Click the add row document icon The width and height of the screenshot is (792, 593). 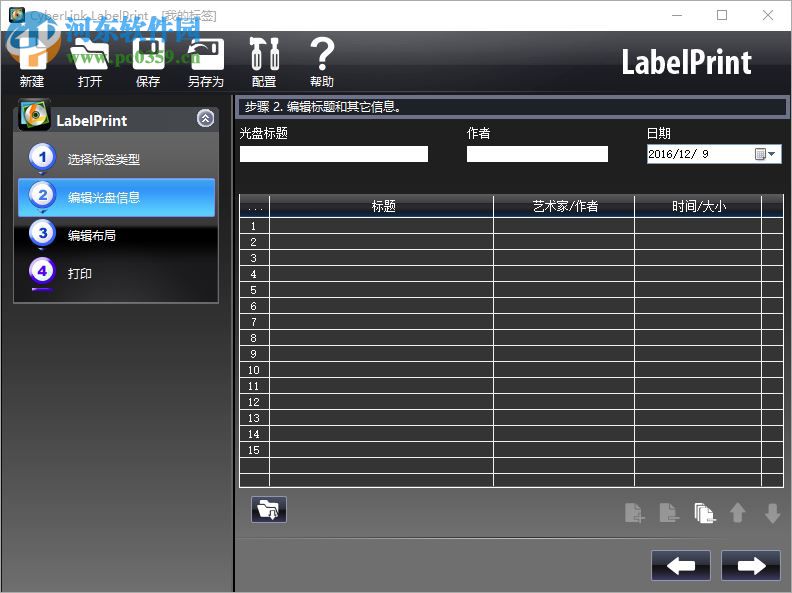coord(634,513)
